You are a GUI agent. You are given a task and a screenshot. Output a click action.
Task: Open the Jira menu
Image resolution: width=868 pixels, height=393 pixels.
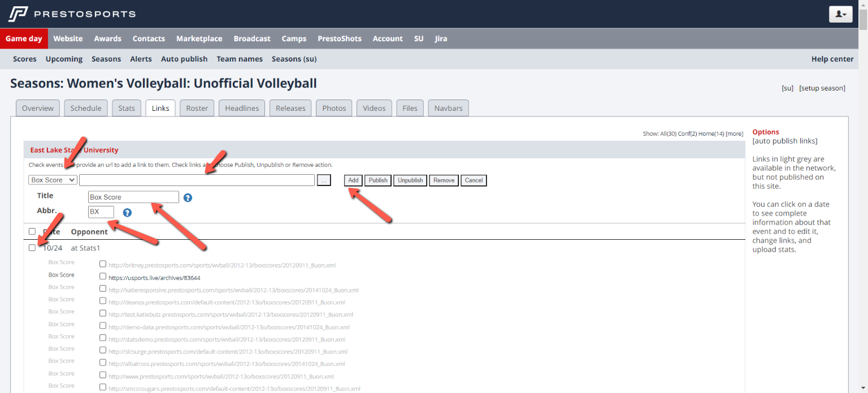pyautogui.click(x=441, y=38)
